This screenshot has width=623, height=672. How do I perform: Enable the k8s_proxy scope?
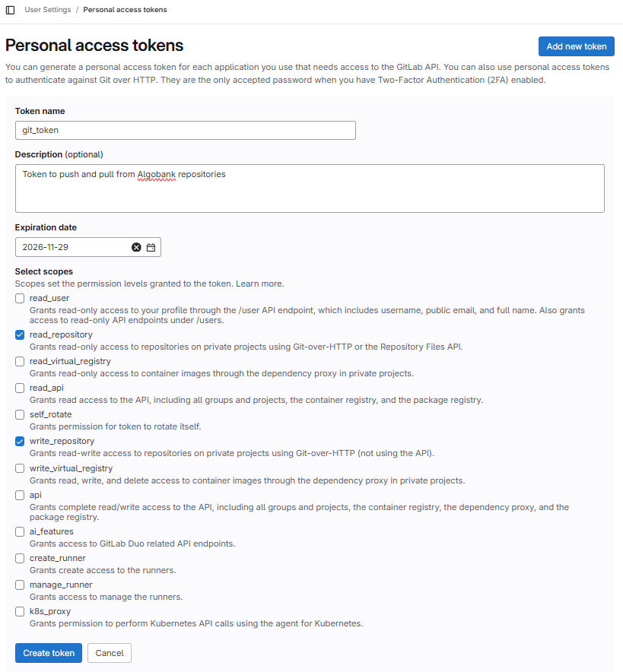pos(19,611)
